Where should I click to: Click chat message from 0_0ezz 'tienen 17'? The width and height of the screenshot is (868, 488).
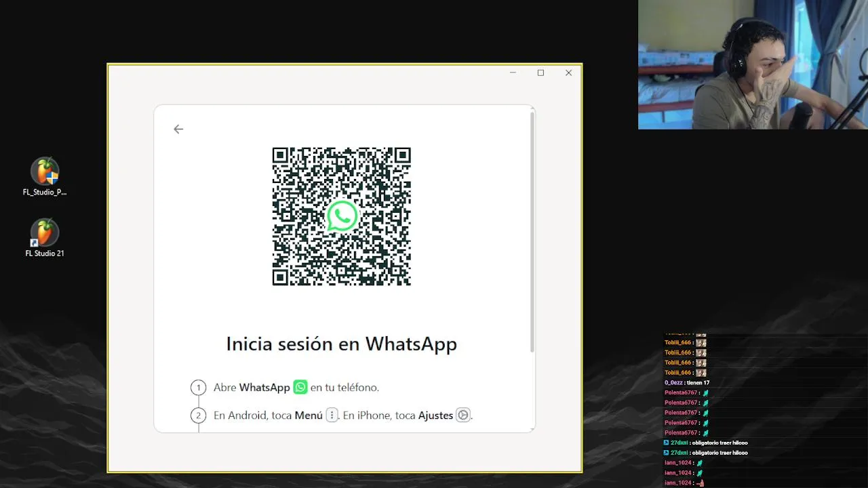pyautogui.click(x=687, y=383)
